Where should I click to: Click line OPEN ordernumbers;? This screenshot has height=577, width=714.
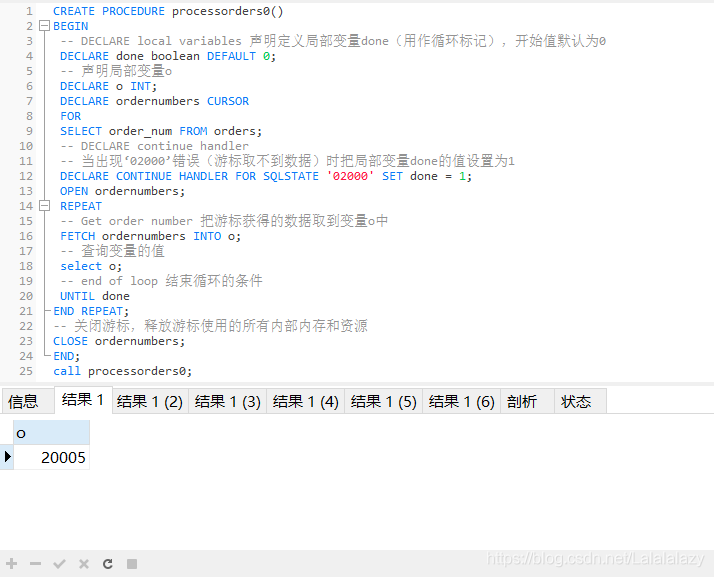coord(122,191)
